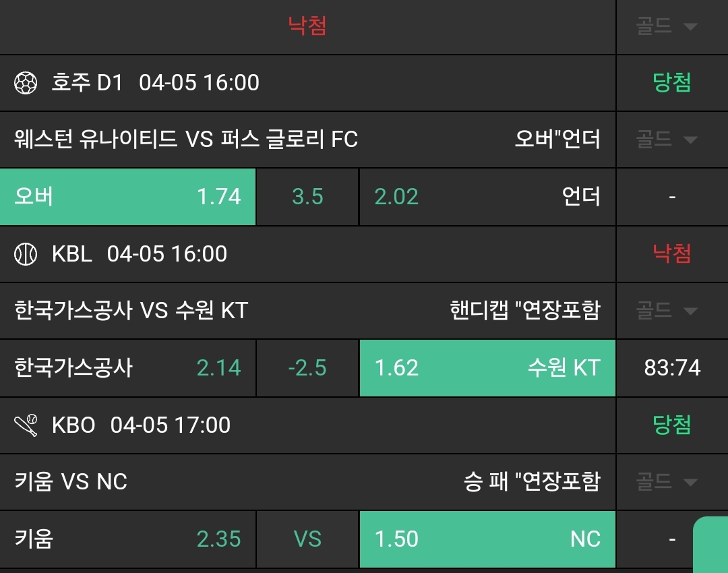Open the 웨스턴 유나이티드 VS 퍼스 글로리 FC match
This screenshot has height=573, width=728.
coord(186,140)
